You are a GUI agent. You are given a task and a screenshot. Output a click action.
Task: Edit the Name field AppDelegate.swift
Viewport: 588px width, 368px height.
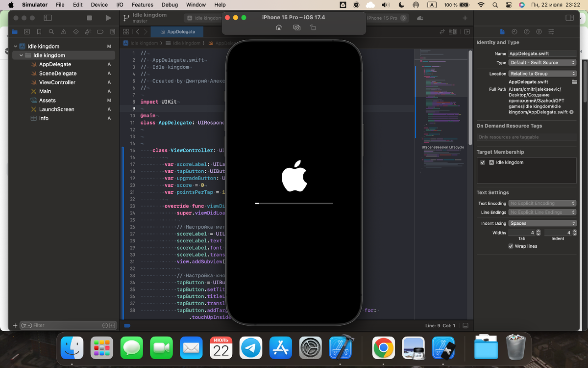point(542,53)
